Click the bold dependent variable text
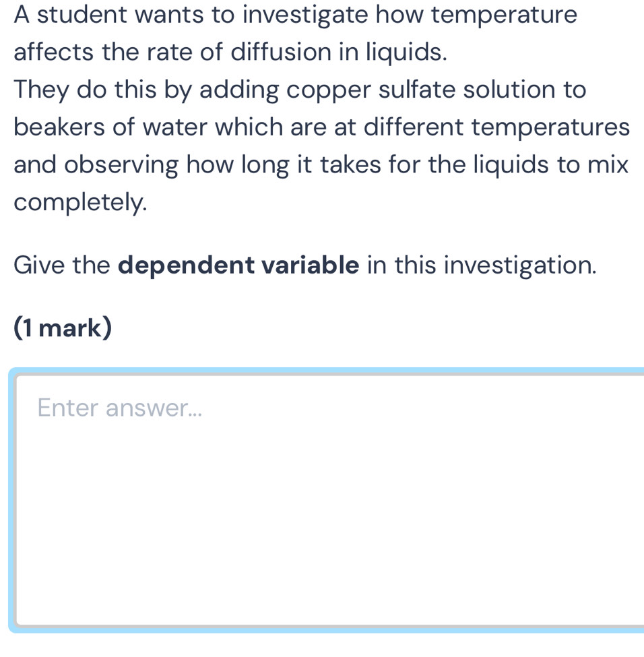Viewport: 644px width, 657px height. (238, 265)
